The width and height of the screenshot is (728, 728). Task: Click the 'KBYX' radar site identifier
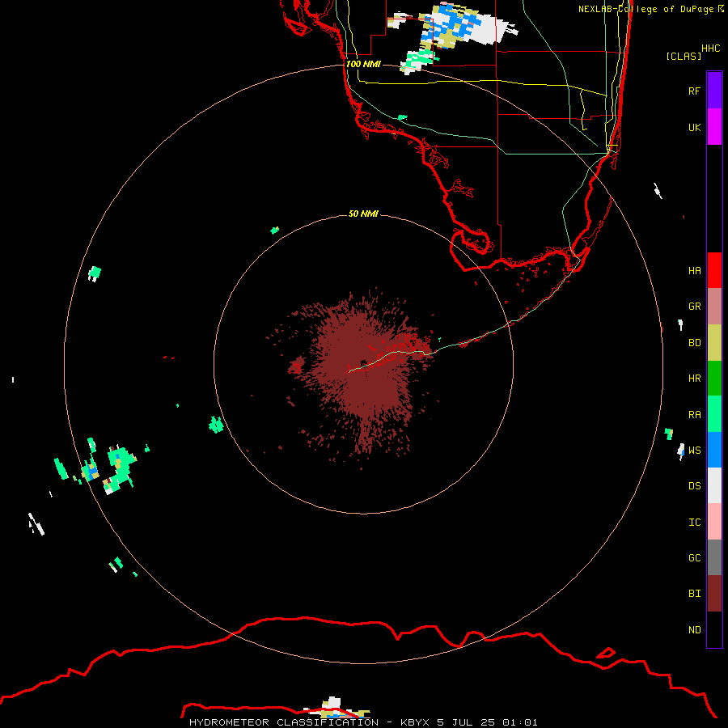coord(415,722)
